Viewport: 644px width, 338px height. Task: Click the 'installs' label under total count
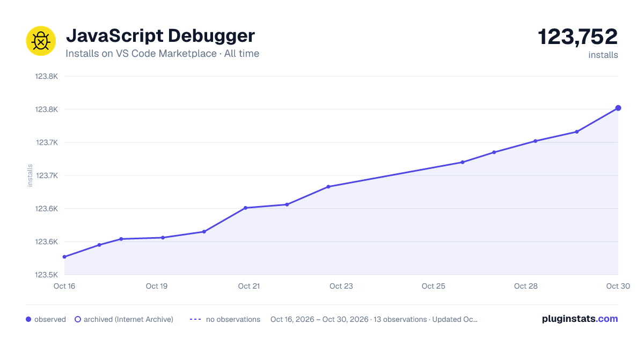(603, 55)
